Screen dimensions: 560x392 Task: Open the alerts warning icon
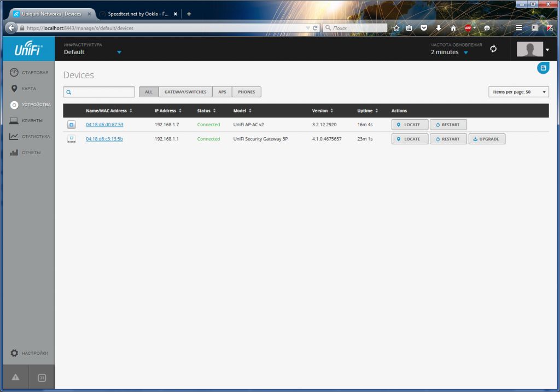pos(15,377)
